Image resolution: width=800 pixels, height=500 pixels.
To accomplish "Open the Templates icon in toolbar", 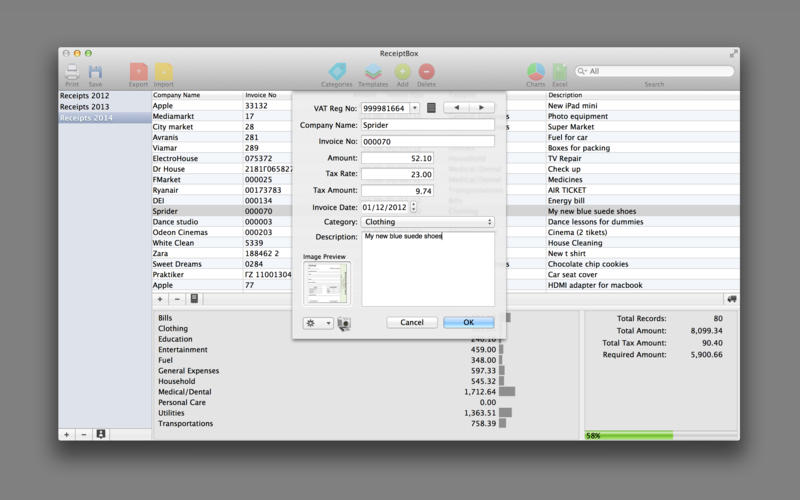I will 373,71.
